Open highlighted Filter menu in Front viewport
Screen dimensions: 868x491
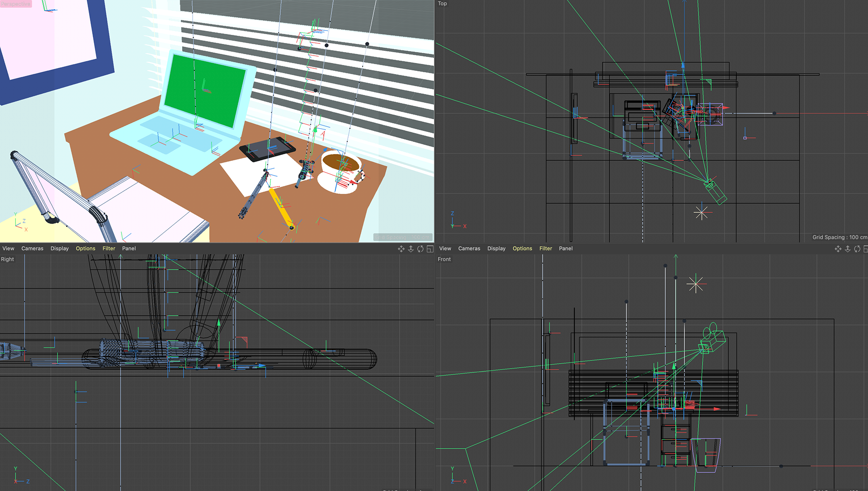[545, 248]
